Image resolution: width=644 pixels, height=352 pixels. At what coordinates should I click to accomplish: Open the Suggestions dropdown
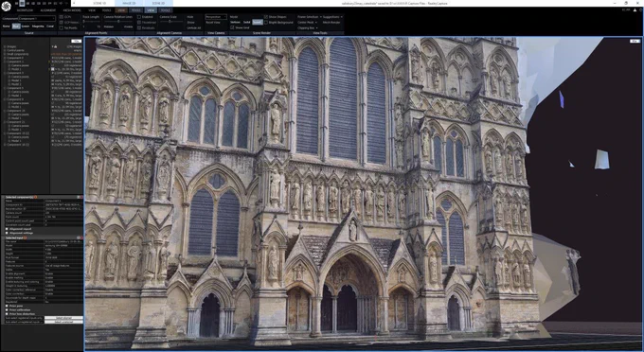(332, 17)
